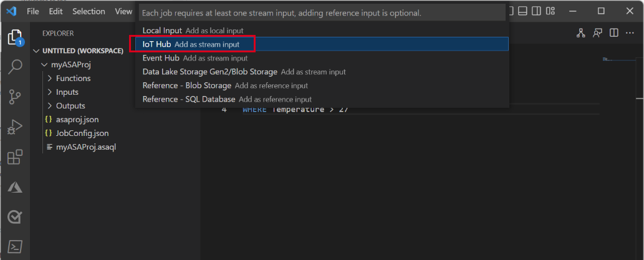Click the quick pick input field
This screenshot has width=644, height=260.
[322, 12]
